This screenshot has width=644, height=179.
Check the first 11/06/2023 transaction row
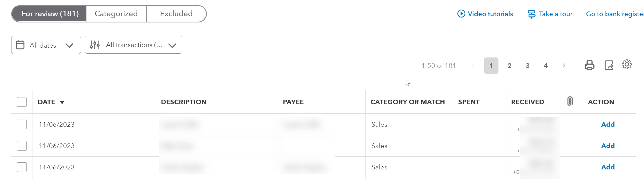point(22,125)
